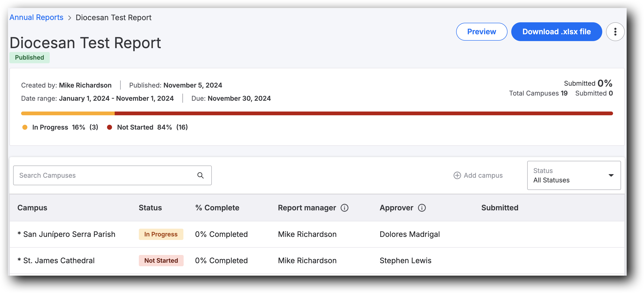Click the Published status badge
Viewport: 644px width, 293px height.
29,57
